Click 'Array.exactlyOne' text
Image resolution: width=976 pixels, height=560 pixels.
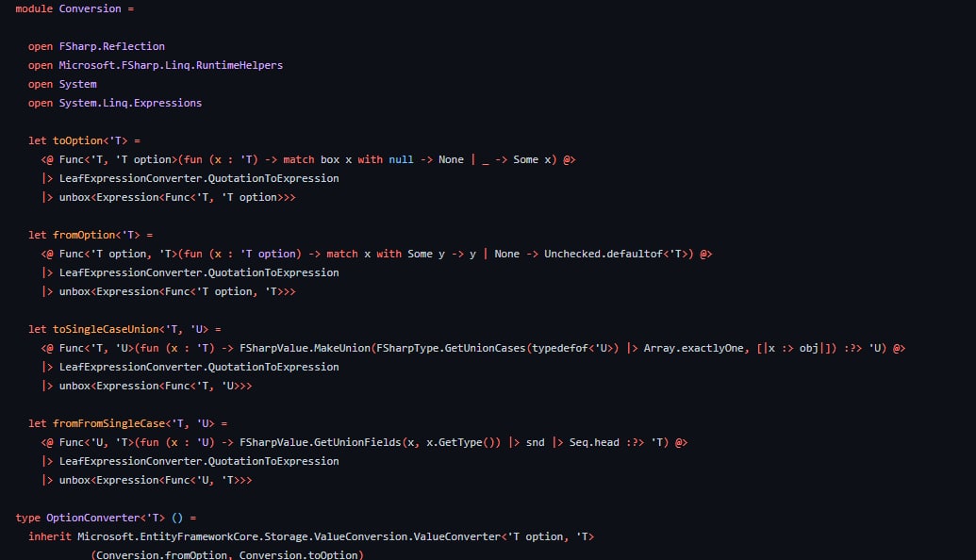[693, 349]
